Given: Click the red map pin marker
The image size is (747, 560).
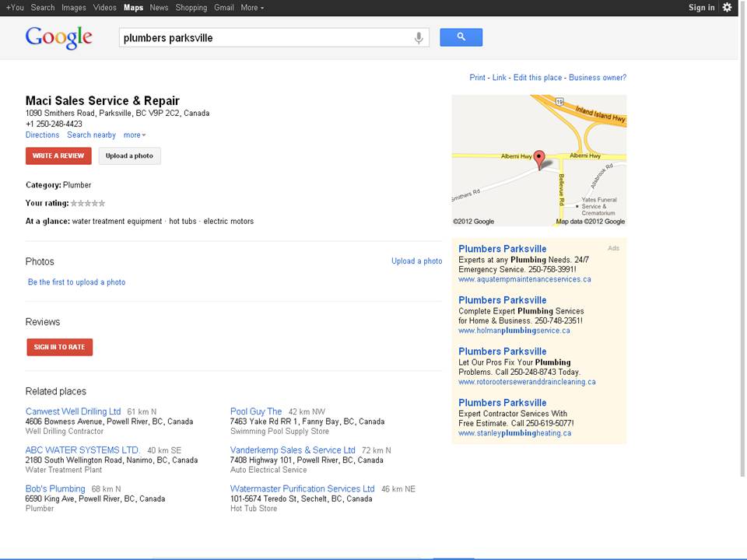Looking at the screenshot, I should coord(538,159).
